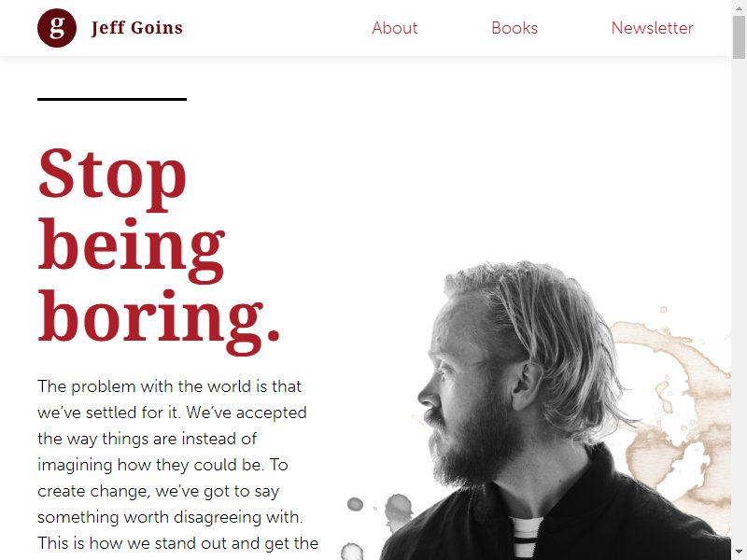Click the striped shirt collar in the portrait

pyautogui.click(x=526, y=538)
